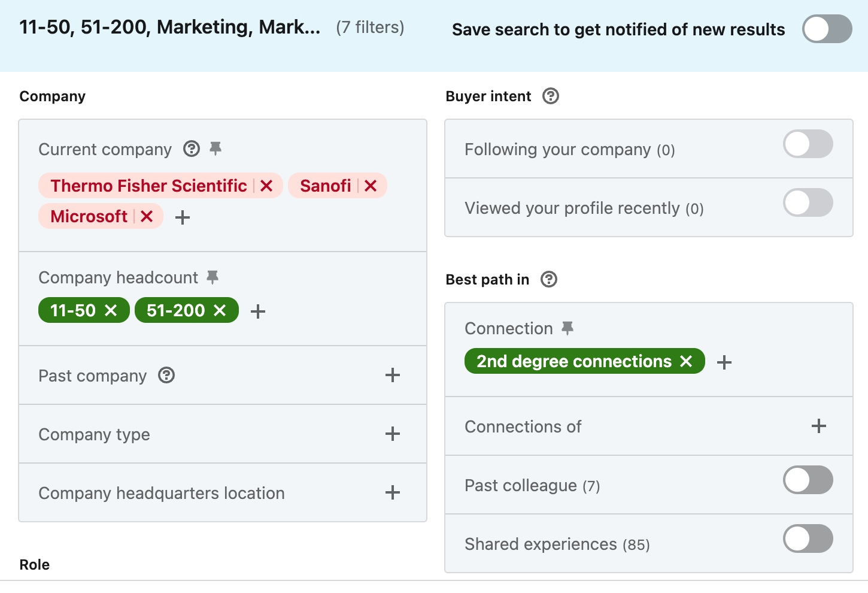
Task: Toggle save search notifications switch
Action: pyautogui.click(x=827, y=29)
